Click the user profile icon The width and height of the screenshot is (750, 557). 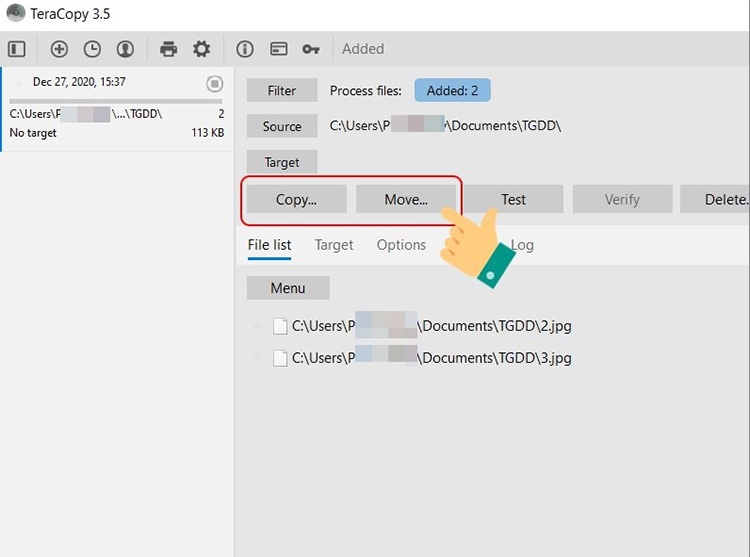pos(125,49)
